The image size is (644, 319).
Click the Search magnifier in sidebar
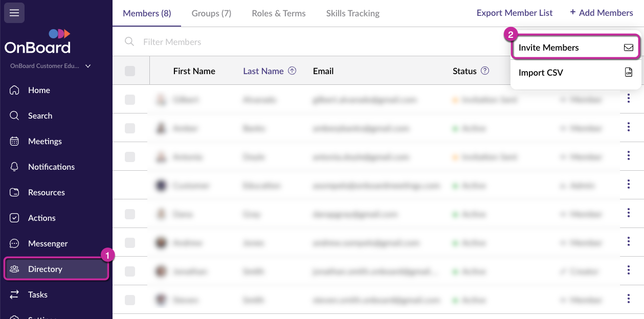(x=14, y=116)
